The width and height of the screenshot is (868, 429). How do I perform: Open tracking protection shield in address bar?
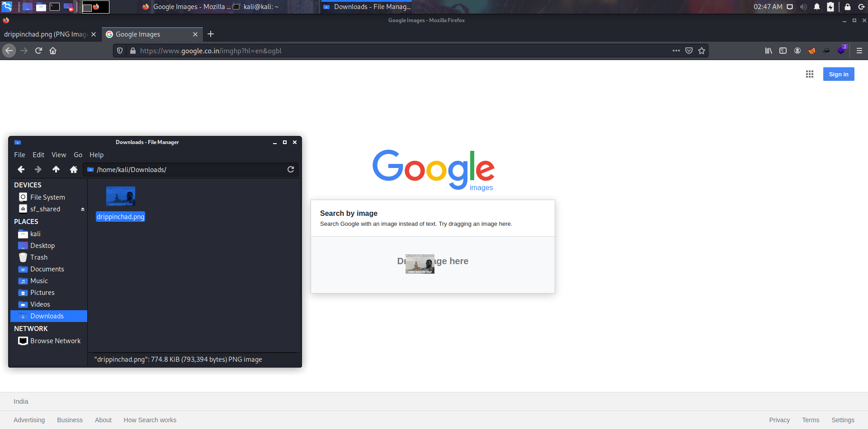point(120,51)
